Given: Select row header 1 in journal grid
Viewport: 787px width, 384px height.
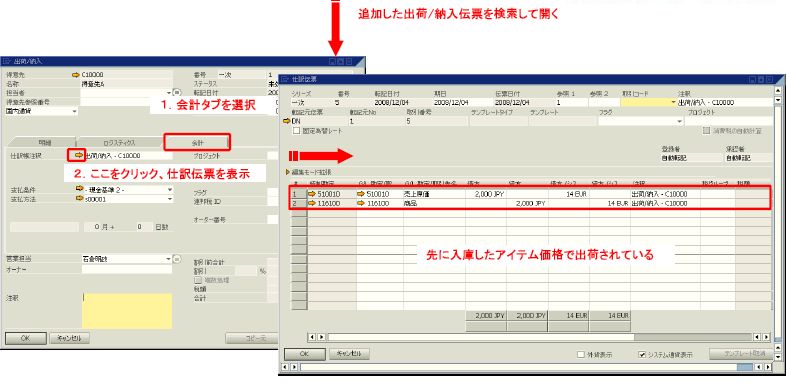Looking at the screenshot, I should (x=299, y=194).
